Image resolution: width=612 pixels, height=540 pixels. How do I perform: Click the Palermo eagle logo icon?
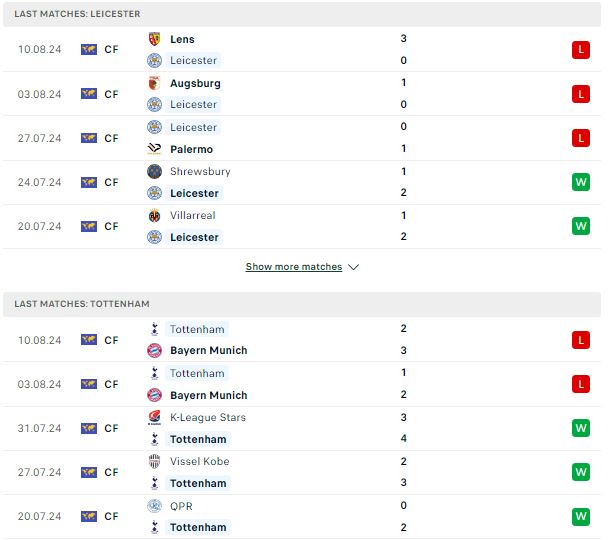click(155, 149)
